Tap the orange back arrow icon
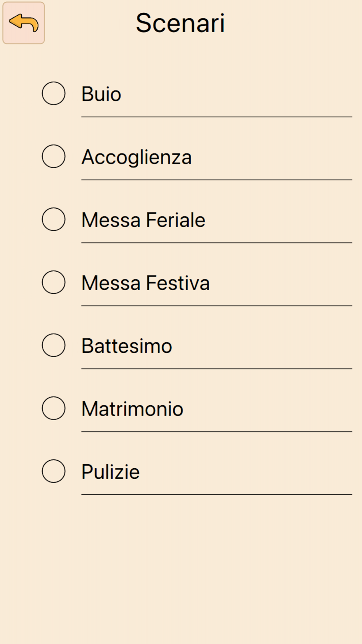 pos(24,23)
